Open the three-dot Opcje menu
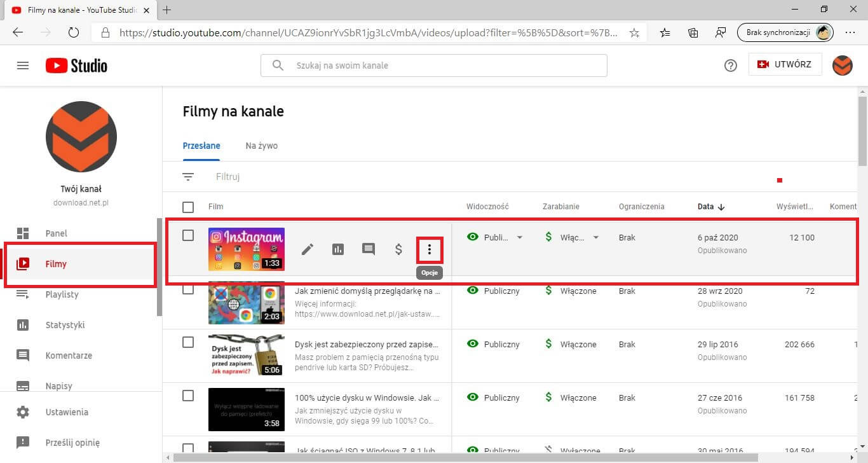 coord(430,249)
